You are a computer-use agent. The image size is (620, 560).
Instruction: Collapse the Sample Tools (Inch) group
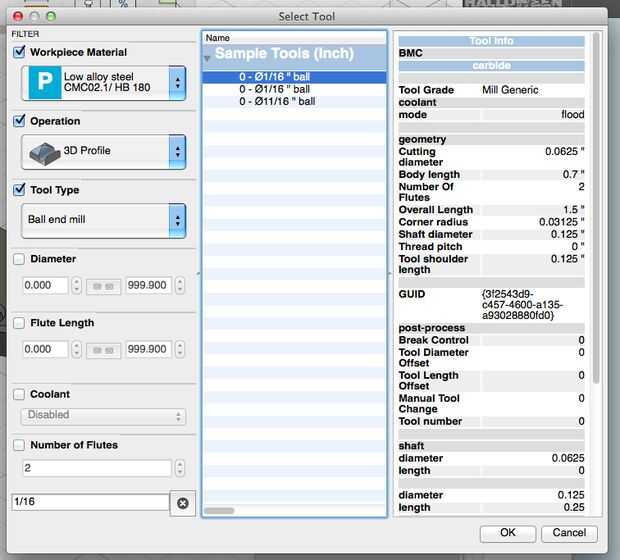click(x=207, y=59)
